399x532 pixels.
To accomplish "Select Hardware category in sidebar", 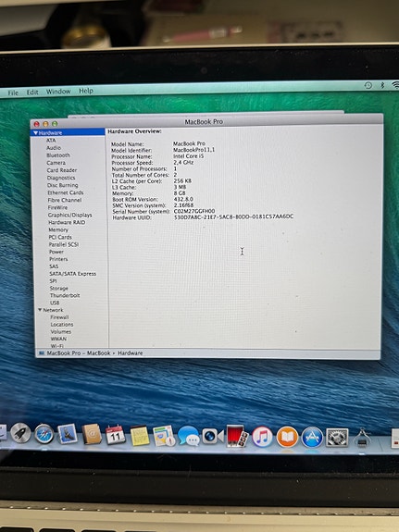I will [x=68, y=132].
